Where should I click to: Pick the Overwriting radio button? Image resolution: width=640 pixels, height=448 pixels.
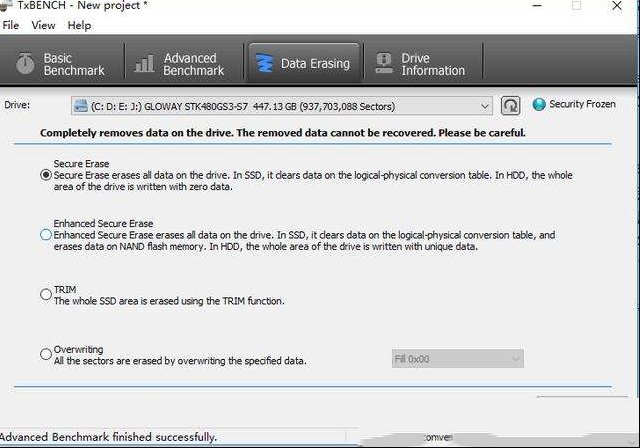point(46,354)
